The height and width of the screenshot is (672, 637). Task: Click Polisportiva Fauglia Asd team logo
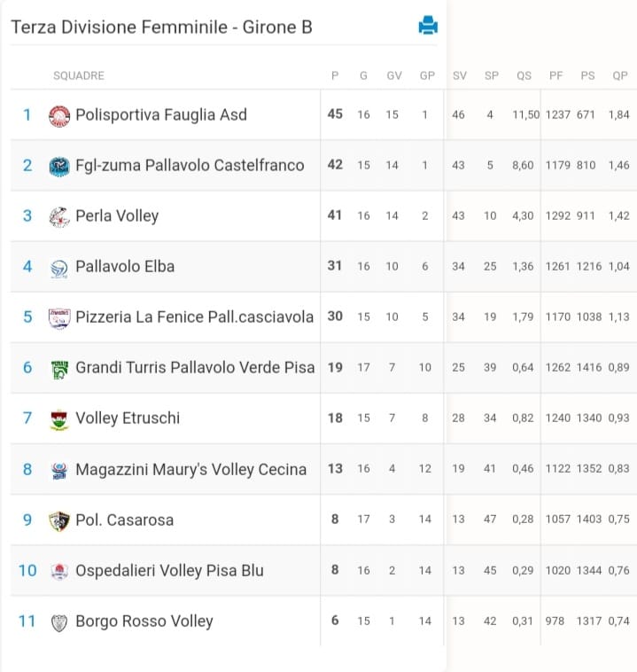tap(59, 116)
